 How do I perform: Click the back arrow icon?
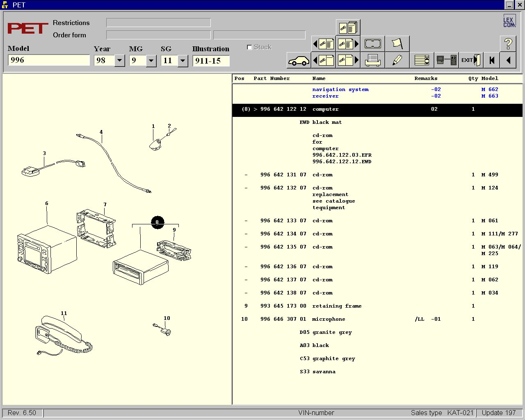point(508,60)
